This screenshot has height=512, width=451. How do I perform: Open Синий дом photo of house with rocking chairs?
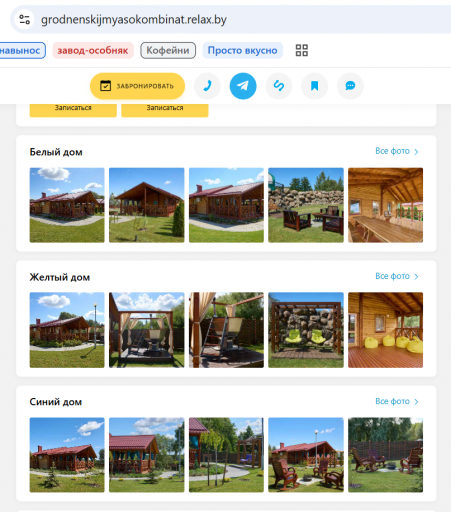point(306,455)
